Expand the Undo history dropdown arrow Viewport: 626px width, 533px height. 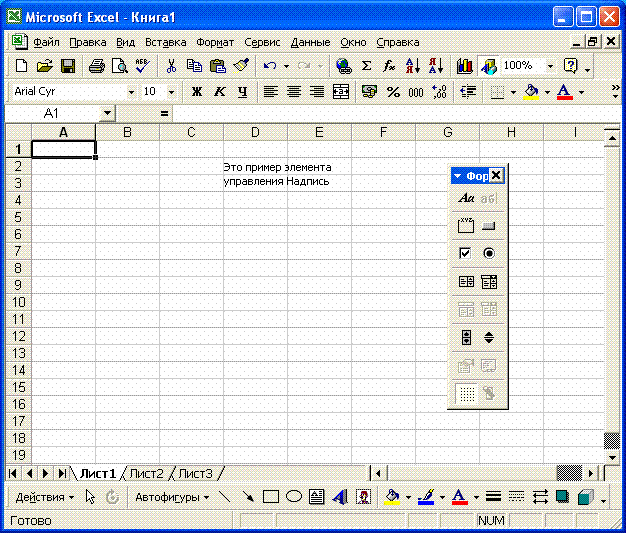tap(286, 66)
